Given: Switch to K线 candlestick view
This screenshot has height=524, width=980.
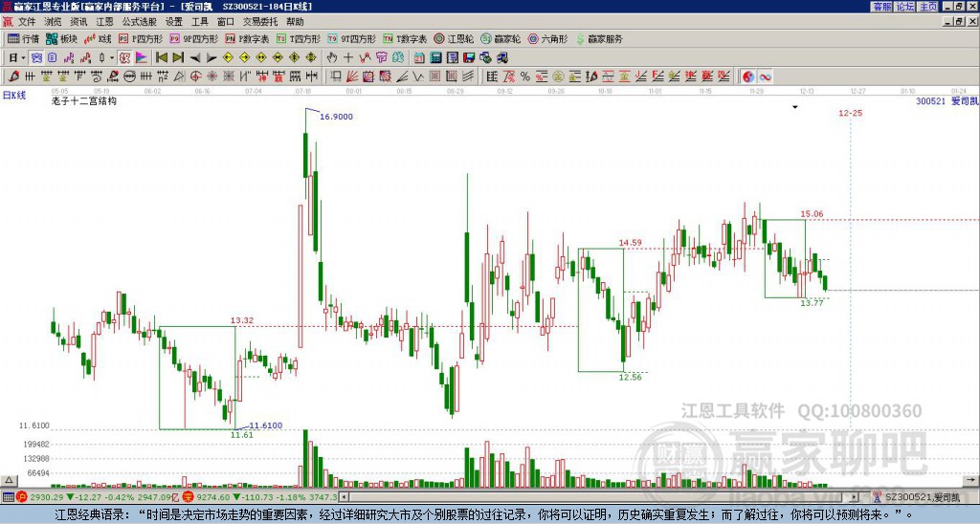Looking at the screenshot, I should click(98, 38).
